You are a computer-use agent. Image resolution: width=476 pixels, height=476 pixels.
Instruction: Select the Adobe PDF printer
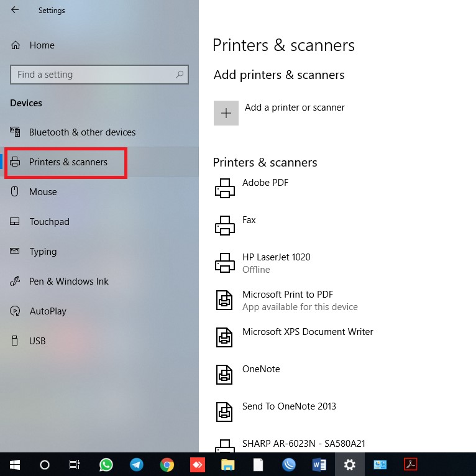pos(265,183)
